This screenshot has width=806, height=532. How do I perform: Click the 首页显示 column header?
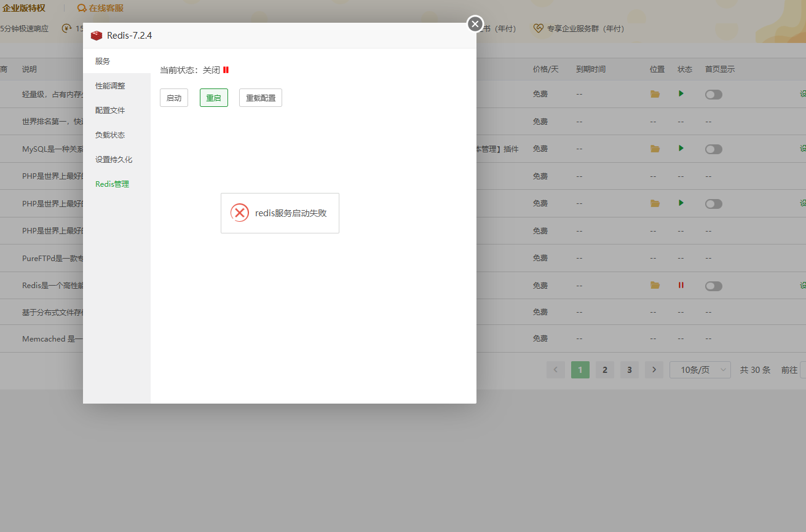coord(720,69)
